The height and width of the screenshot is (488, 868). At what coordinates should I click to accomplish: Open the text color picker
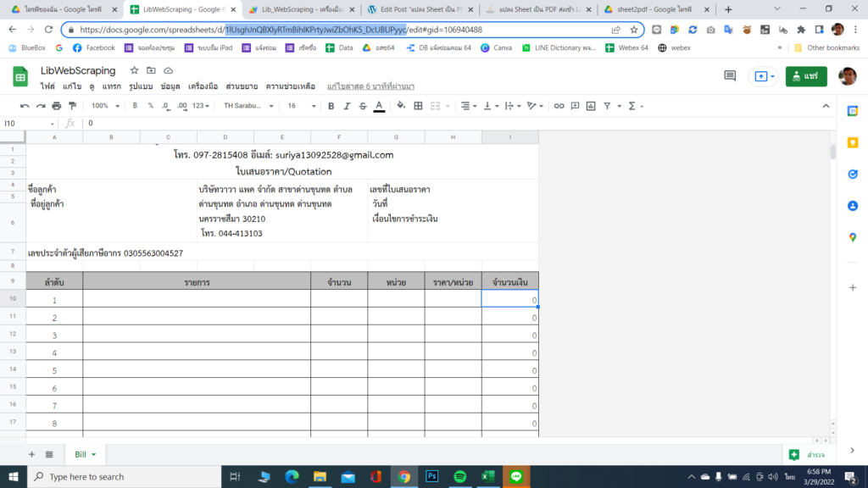click(x=379, y=106)
